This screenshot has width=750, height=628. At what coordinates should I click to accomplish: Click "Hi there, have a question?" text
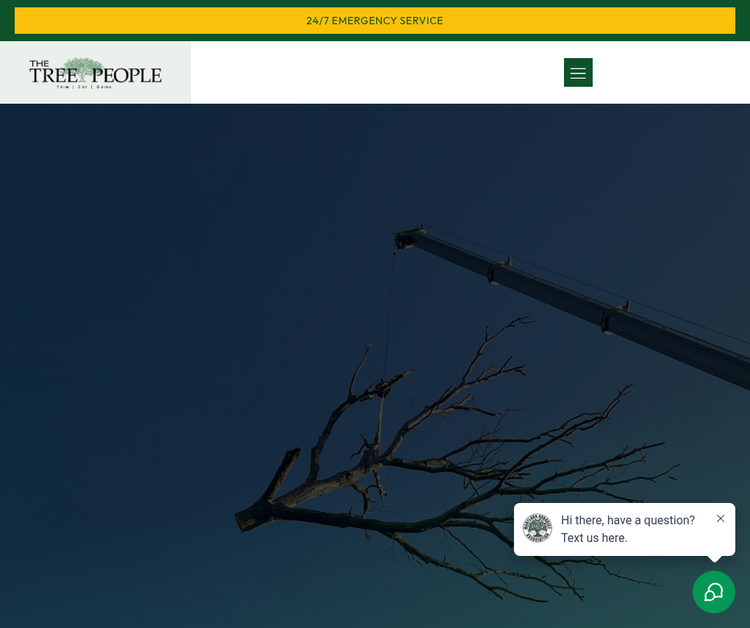click(627, 520)
